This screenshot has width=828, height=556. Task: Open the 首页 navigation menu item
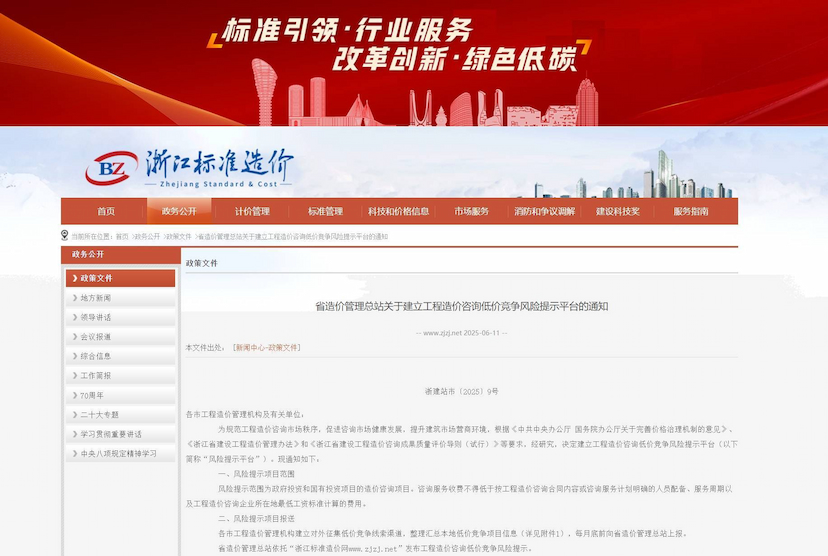[x=106, y=211]
